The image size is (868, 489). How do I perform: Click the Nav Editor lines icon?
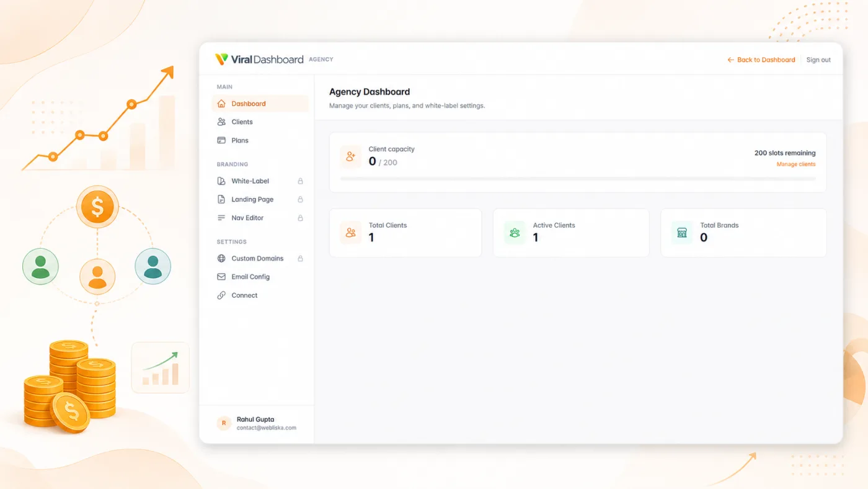click(221, 218)
